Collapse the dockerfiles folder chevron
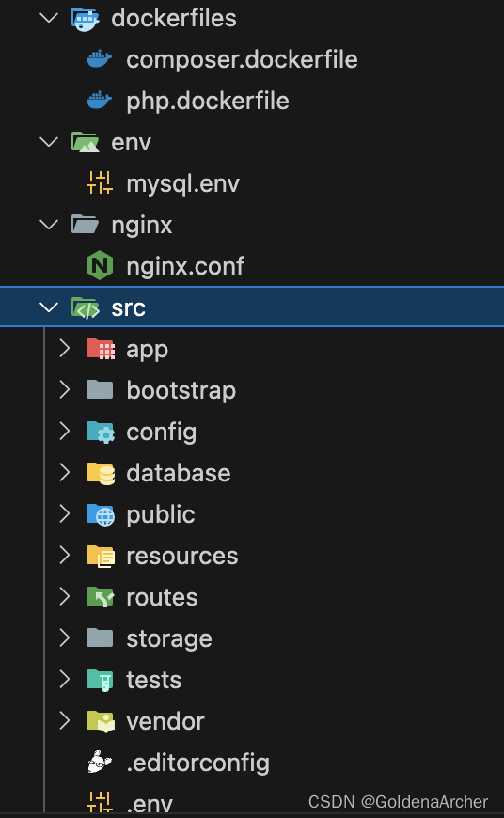The width and height of the screenshot is (504, 818). coord(49,18)
